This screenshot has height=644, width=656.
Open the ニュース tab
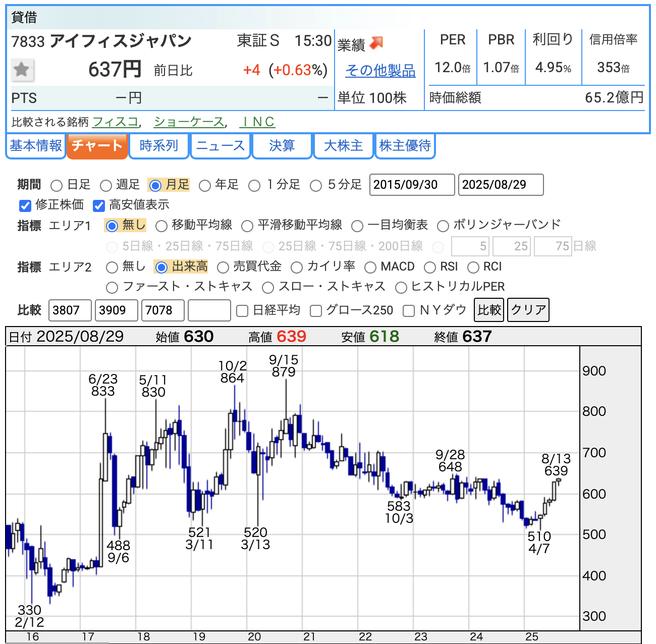[221, 146]
